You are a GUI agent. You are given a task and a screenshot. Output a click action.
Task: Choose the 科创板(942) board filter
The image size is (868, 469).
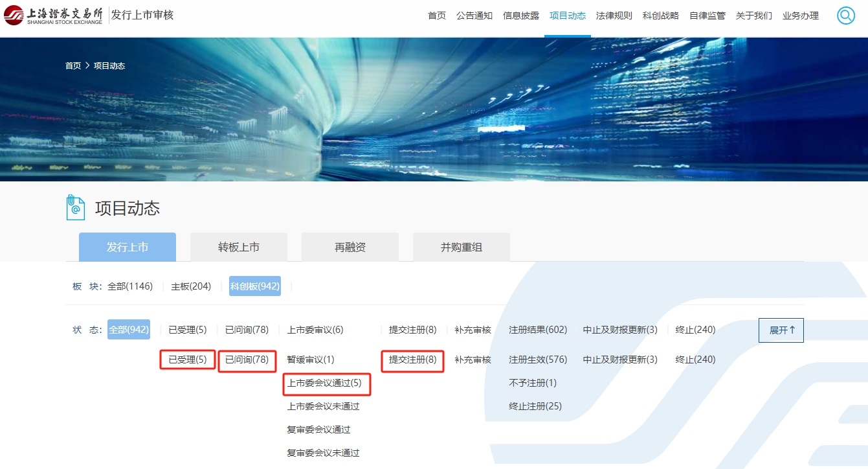pyautogui.click(x=255, y=286)
